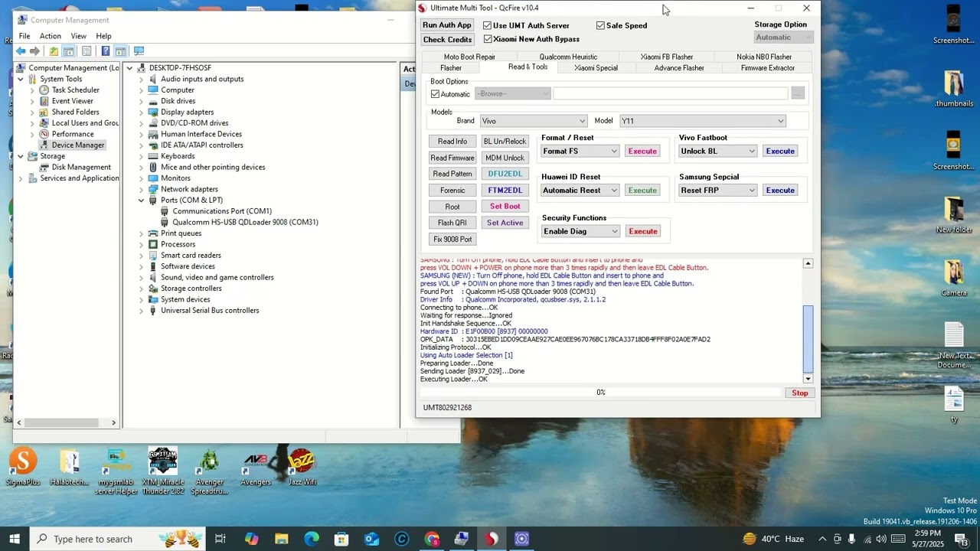
Task: Toggle Use UMT Auth Server checkbox
Action: point(487,25)
